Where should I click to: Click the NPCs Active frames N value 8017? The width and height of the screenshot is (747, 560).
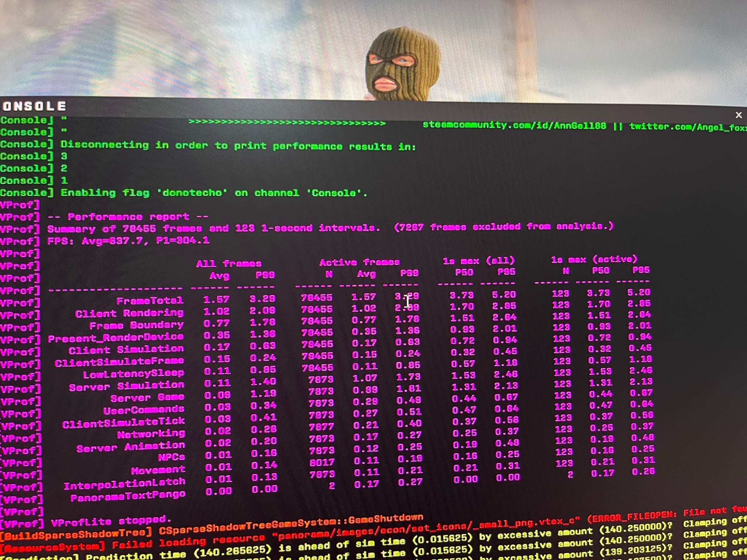[321, 462]
